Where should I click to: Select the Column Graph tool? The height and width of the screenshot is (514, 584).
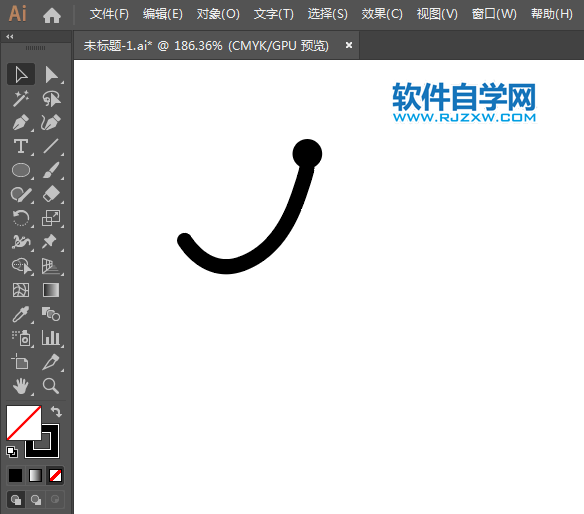51,338
